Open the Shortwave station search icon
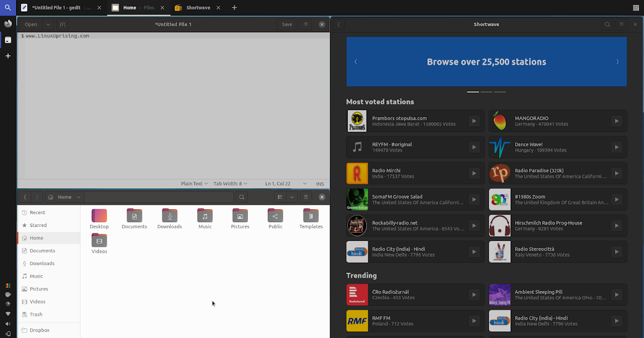Screen dimensions: 644x338 coord(607,24)
